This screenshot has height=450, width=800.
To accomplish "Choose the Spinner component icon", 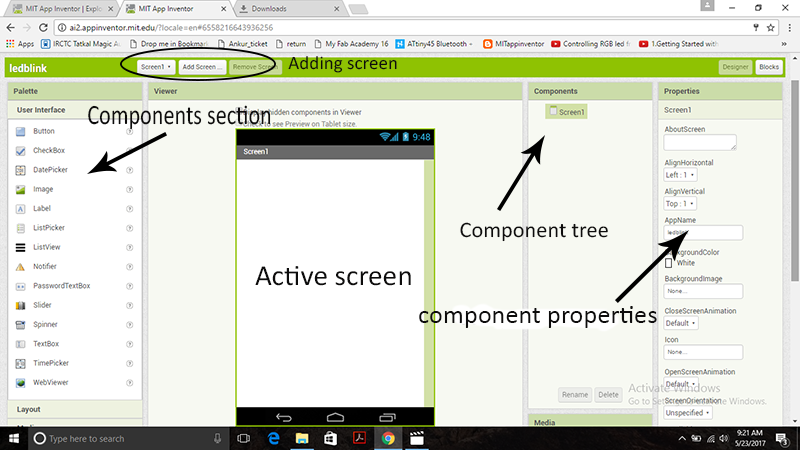I will [x=20, y=325].
